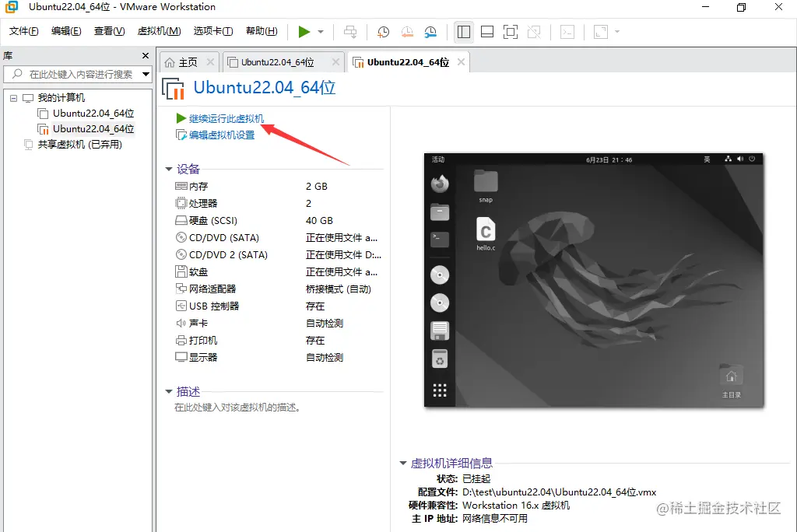Open the 编辑(E) menu

click(66, 31)
